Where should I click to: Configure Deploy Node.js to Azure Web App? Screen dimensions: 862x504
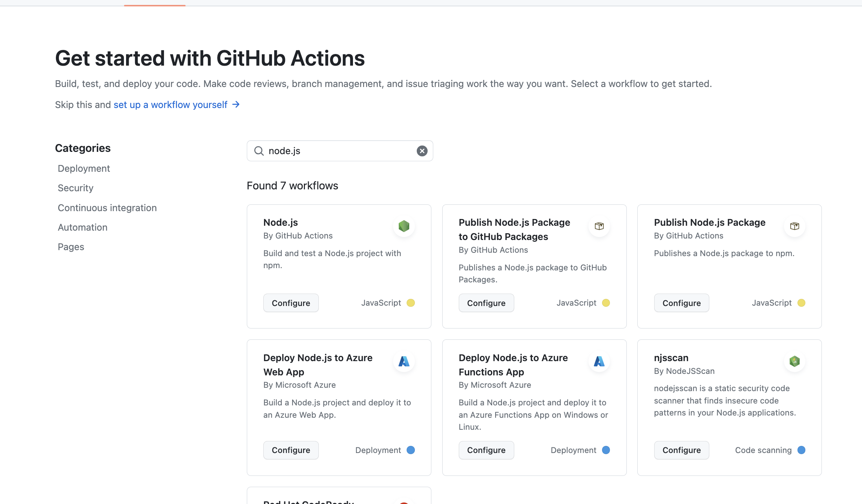pos(291,450)
